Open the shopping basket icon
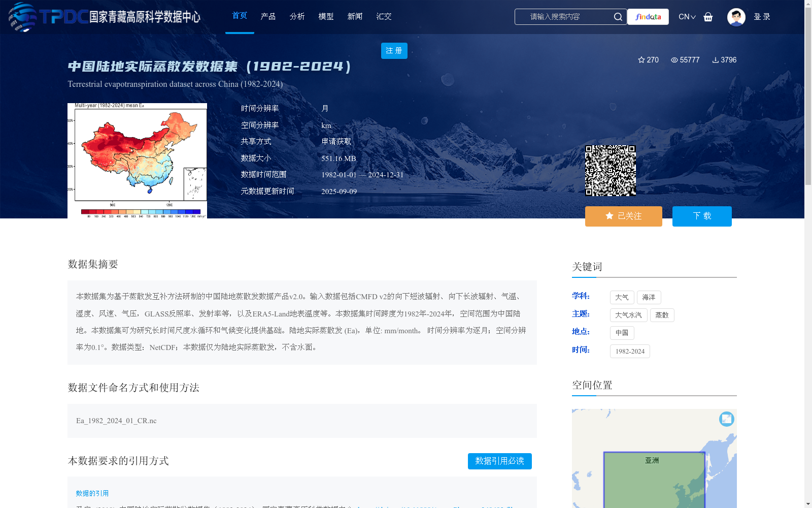Image resolution: width=812 pixels, height=508 pixels. [x=708, y=17]
